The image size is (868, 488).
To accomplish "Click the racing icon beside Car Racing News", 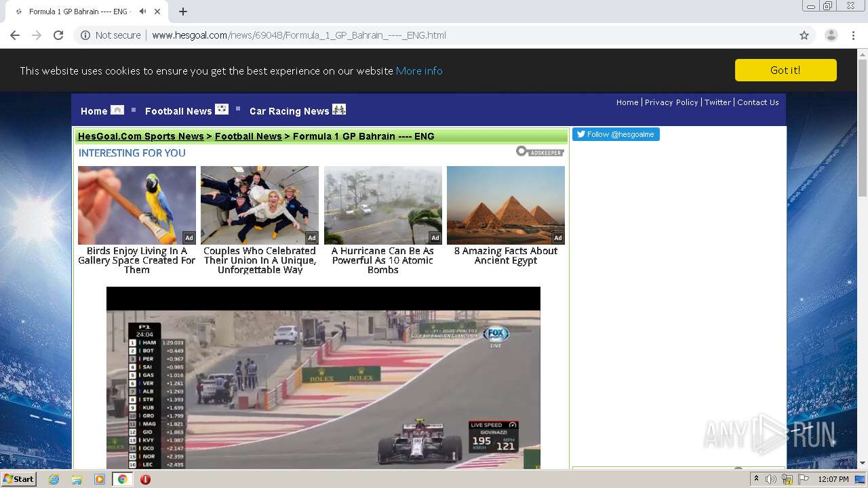I will (x=339, y=109).
